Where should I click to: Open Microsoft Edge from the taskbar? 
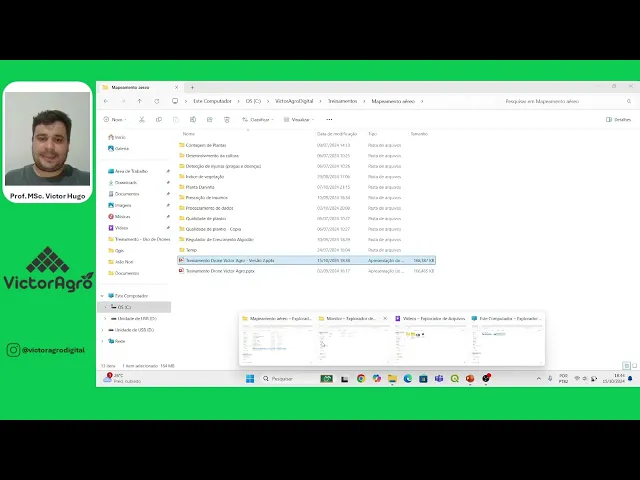coord(408,379)
